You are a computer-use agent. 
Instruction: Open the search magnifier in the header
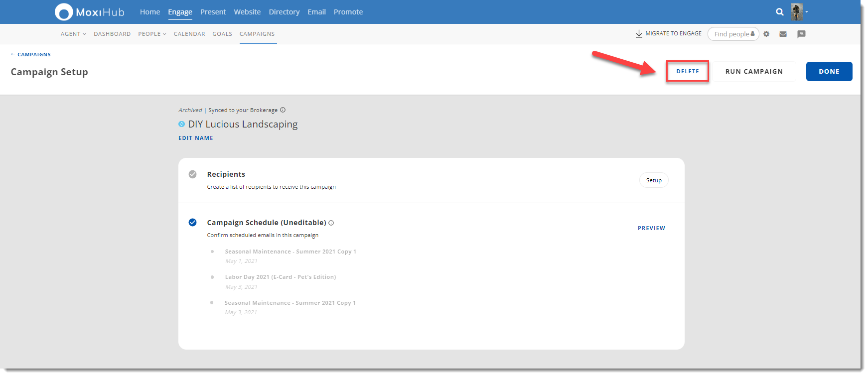[780, 12]
